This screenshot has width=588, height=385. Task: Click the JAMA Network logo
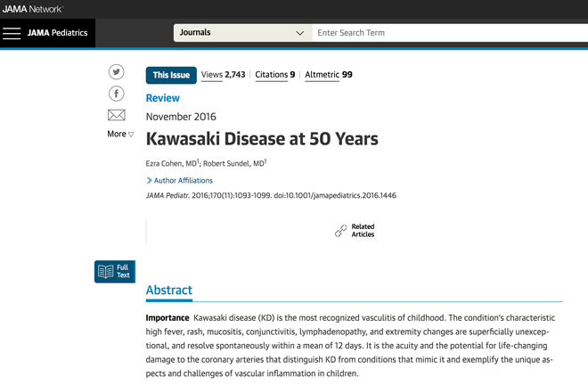click(33, 9)
